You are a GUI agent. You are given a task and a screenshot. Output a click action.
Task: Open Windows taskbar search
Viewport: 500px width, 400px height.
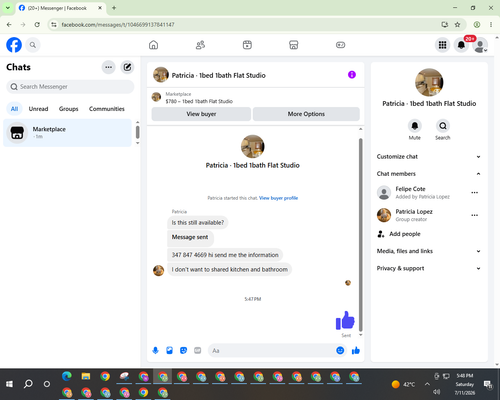[28, 384]
